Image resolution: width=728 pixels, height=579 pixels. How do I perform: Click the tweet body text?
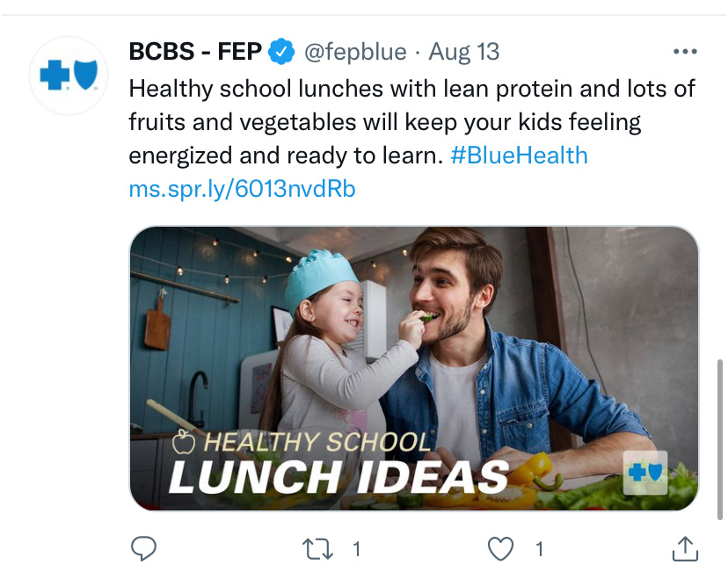coord(411,121)
